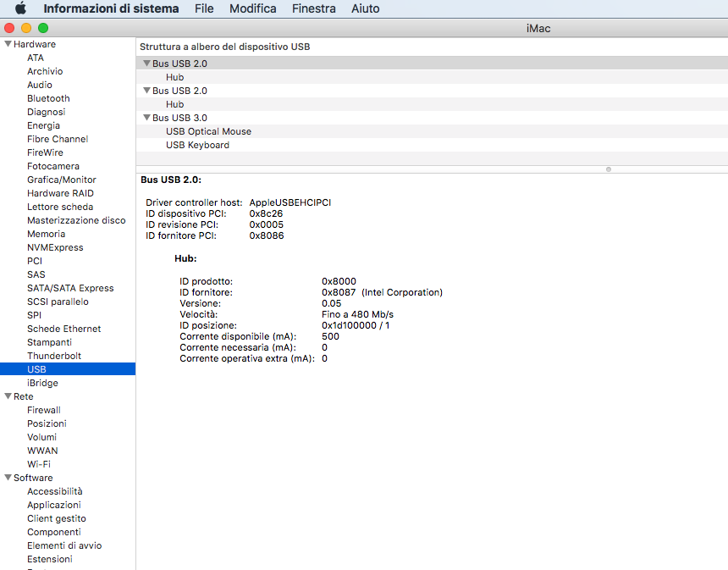This screenshot has height=570, width=728.
Task: Select Hardware RAID in the sidebar
Action: point(60,193)
